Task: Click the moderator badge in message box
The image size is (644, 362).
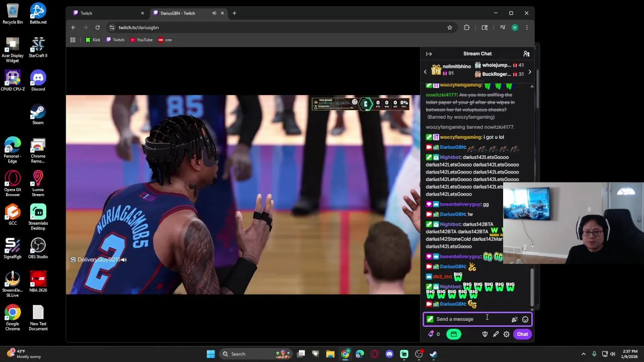Action: (430, 319)
